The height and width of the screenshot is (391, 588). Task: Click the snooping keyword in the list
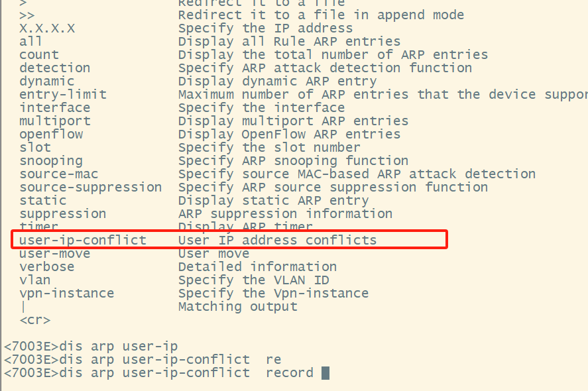[x=50, y=160]
